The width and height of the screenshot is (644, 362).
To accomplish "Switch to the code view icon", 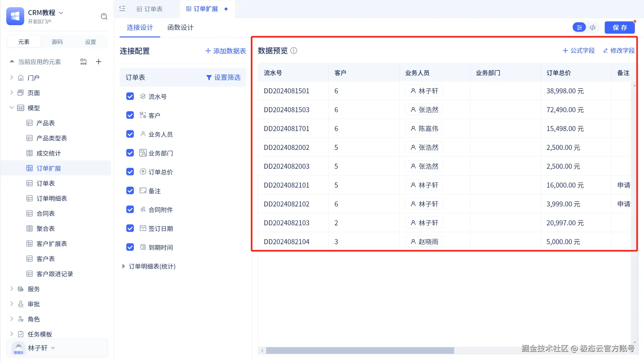I will (592, 28).
